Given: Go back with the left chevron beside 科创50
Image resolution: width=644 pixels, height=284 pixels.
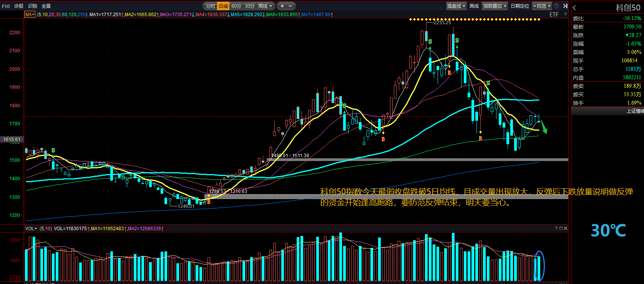Looking at the screenshot, I should point(574,8).
